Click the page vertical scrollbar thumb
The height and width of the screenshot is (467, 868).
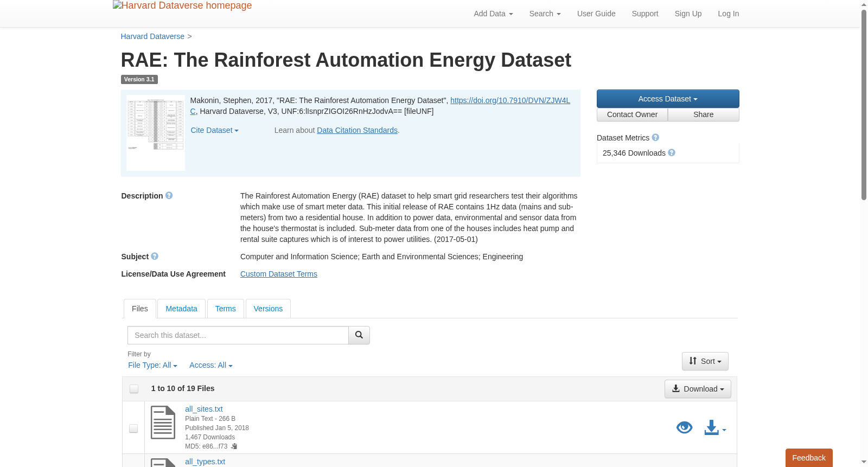tap(864, 105)
